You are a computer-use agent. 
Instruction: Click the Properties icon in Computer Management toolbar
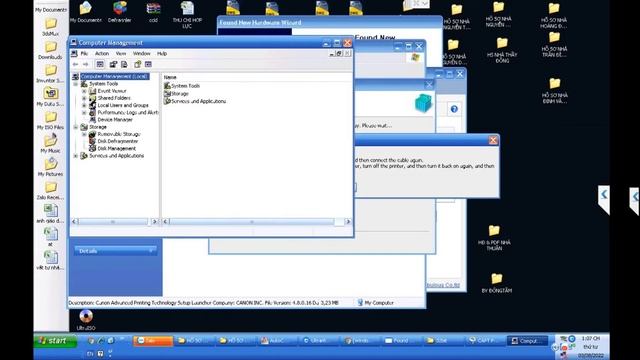[113, 64]
